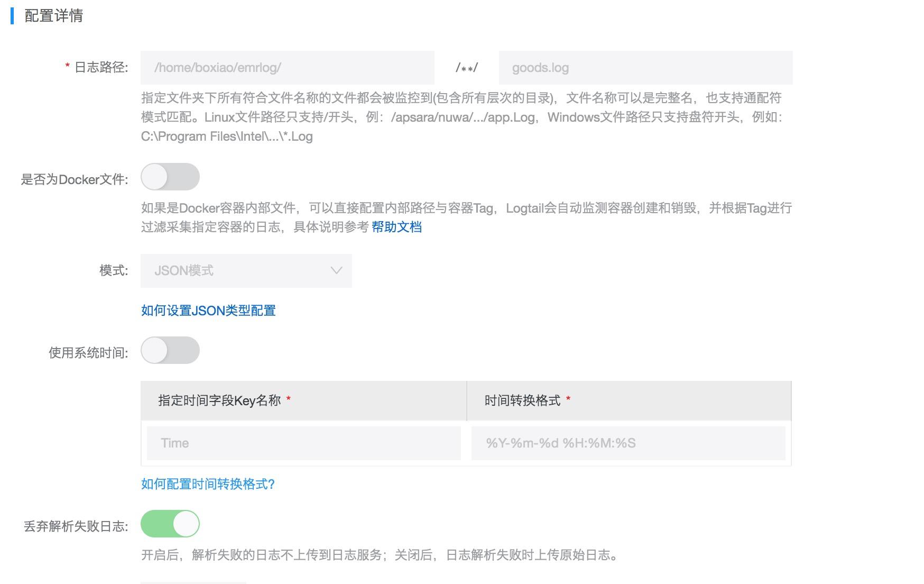Disable the 丢弃解析失败日志 green toggle

point(170,523)
